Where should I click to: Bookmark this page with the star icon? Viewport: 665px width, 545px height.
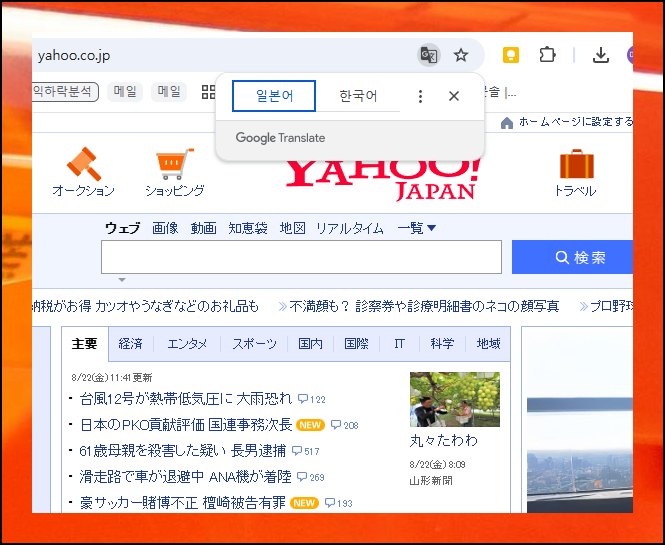461,55
